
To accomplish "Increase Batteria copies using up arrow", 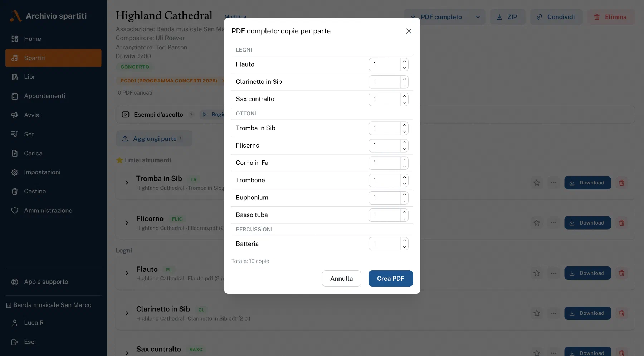I will coord(404,241).
